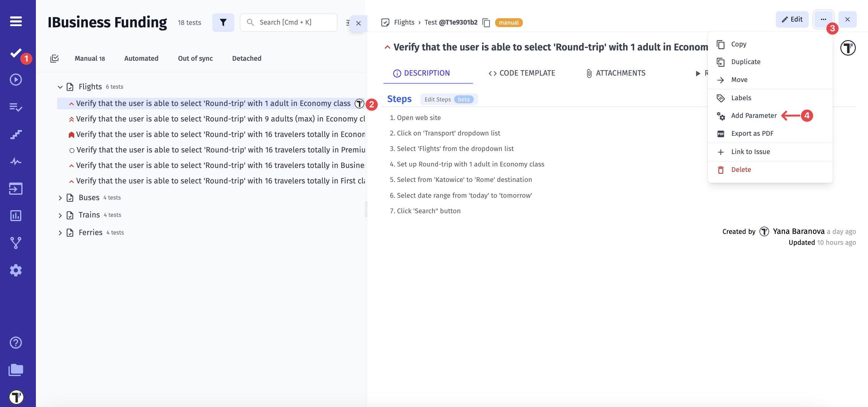The width and height of the screenshot is (868, 407).
Task: Open the Pulse activity icon in the sidebar
Action: 16,161
